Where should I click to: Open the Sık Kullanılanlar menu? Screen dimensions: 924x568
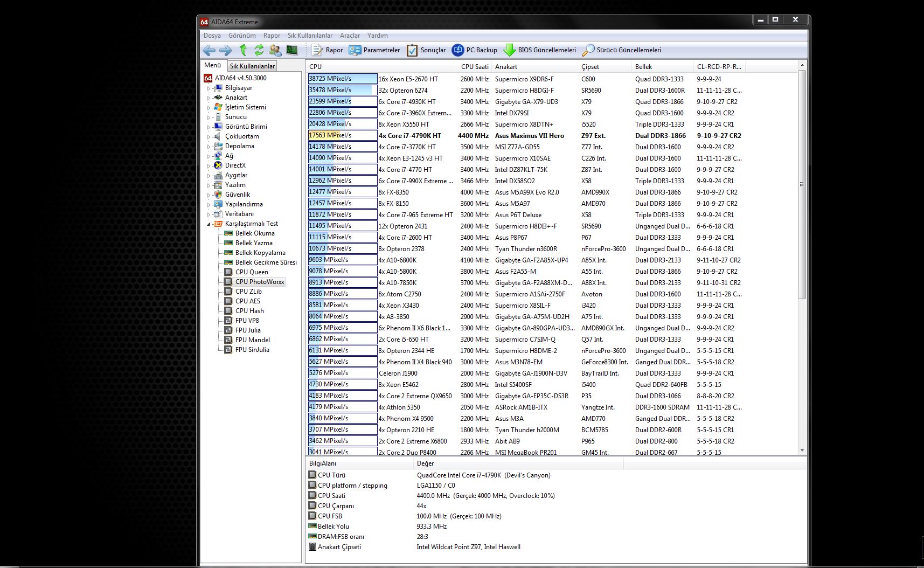point(310,36)
